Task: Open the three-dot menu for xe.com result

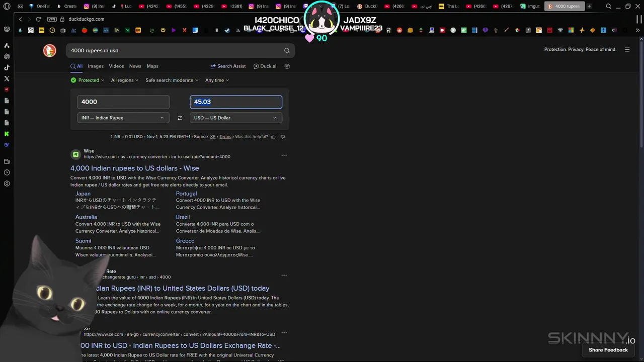Action: 284,332
